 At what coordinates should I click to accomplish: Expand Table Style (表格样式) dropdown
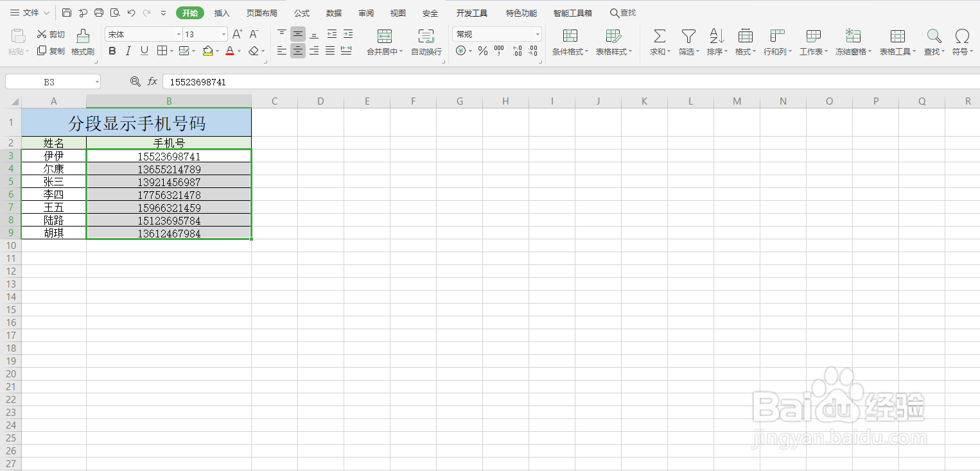(630, 52)
